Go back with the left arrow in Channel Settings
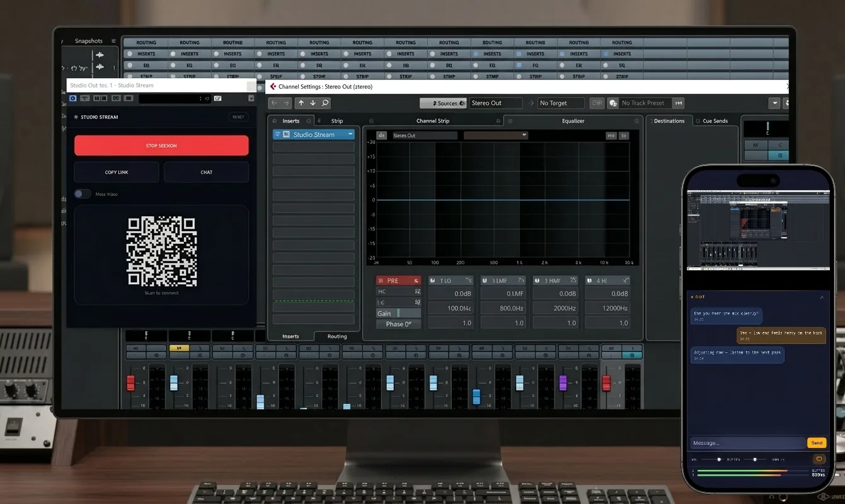Screen dimensions: 845x504 [x=275, y=103]
